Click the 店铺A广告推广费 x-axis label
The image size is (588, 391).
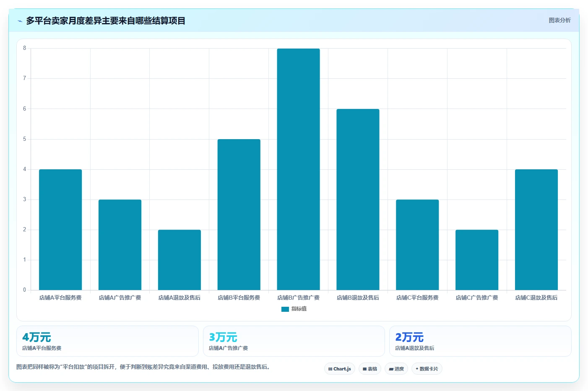tap(120, 298)
